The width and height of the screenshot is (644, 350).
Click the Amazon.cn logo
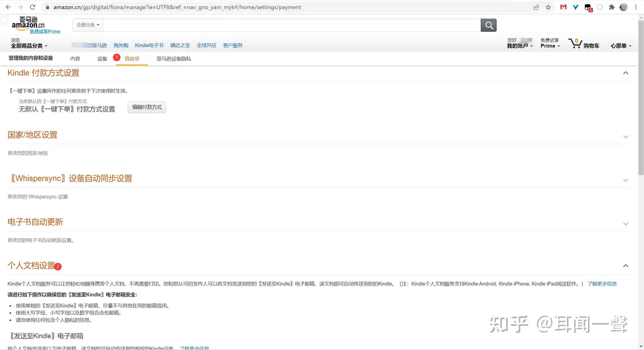click(28, 23)
